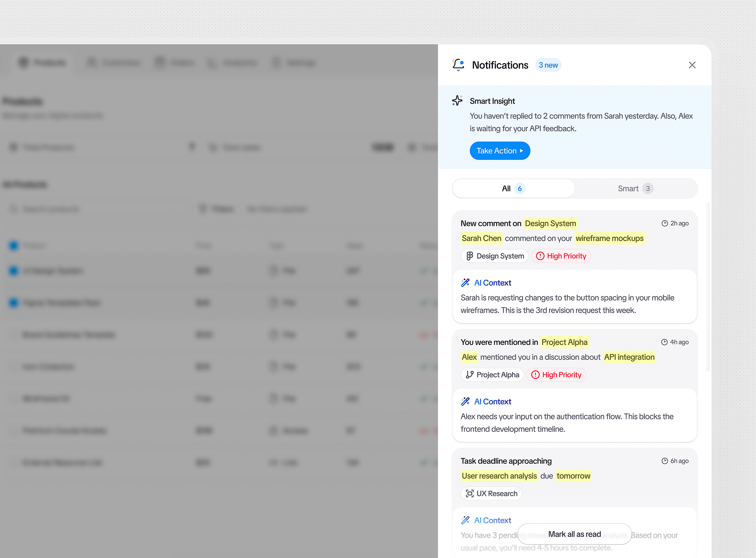Click the High Priority alert icon on Design System notification
756x558 pixels.
(x=540, y=256)
